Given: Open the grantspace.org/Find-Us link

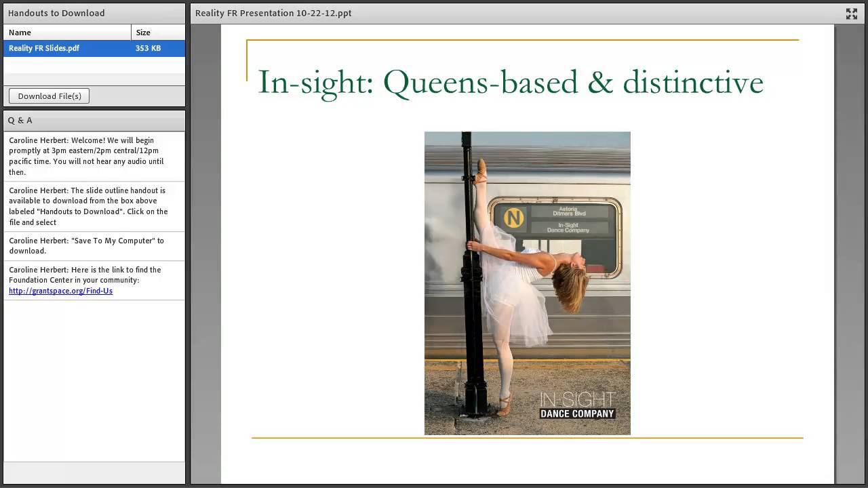Looking at the screenshot, I should tap(60, 291).
